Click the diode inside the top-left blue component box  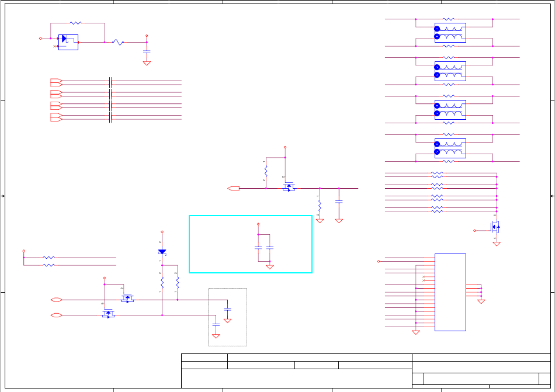[x=64, y=39]
